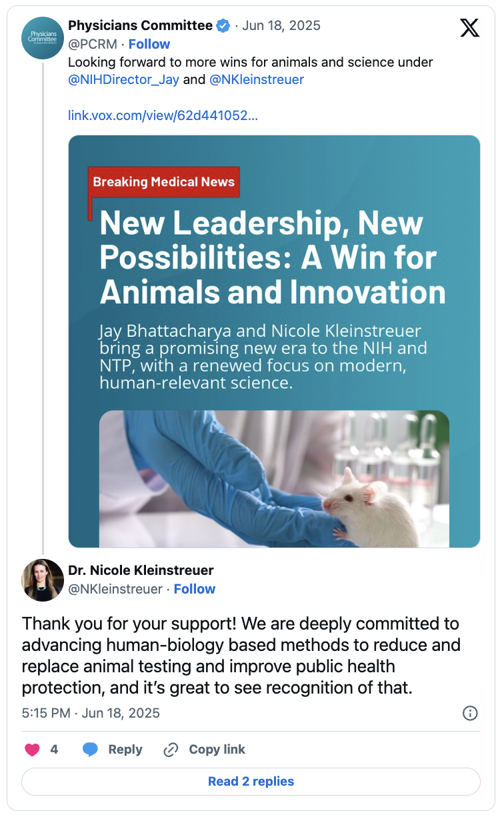Open the link.vox.com article link
The image size is (504, 815).
click(163, 115)
